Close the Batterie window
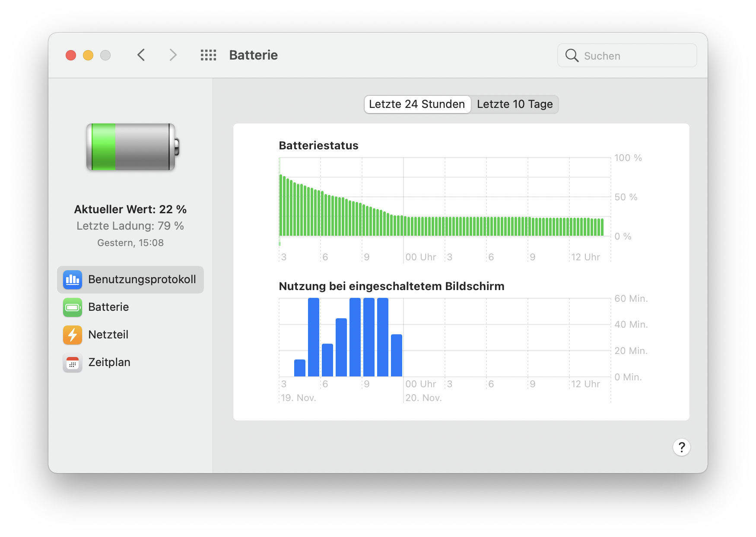This screenshot has width=756, height=537. (x=71, y=55)
